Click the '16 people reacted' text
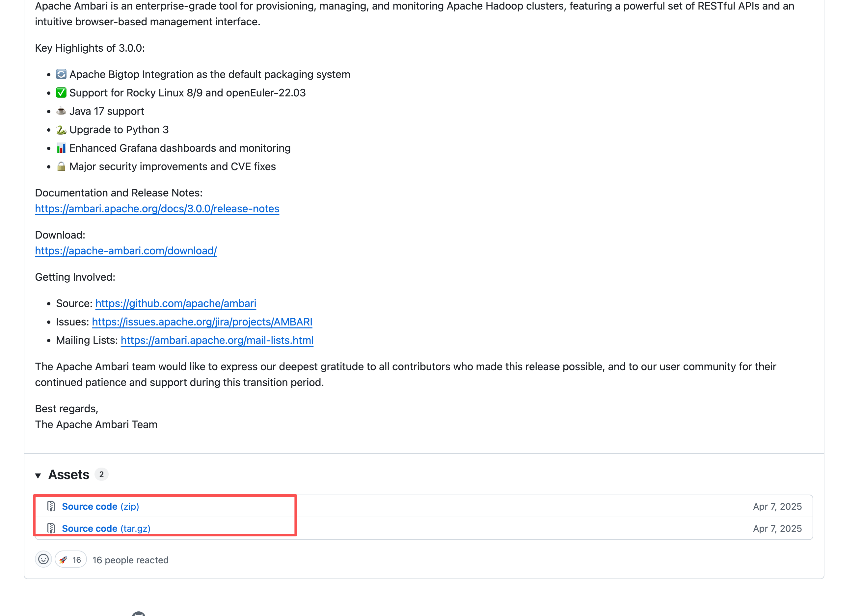 click(130, 560)
